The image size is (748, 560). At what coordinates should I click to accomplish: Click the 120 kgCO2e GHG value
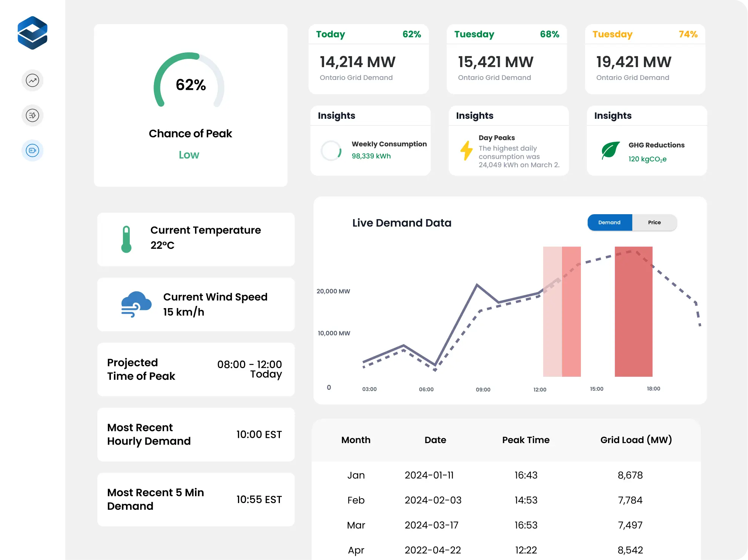click(647, 159)
